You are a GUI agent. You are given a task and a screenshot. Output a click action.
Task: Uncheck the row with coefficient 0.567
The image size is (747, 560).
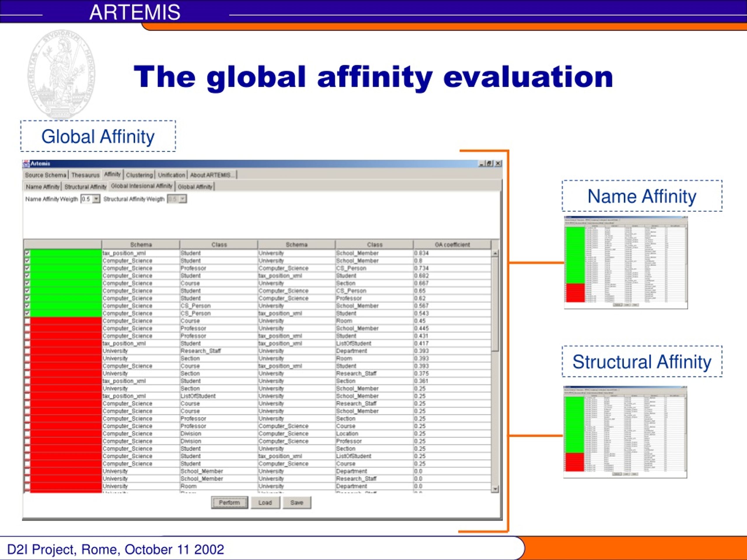[x=27, y=306]
